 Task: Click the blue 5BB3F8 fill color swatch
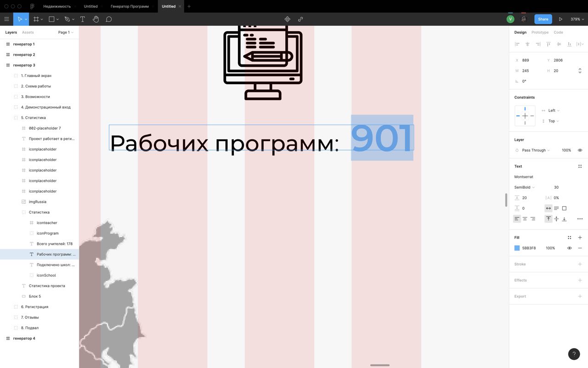pos(517,248)
